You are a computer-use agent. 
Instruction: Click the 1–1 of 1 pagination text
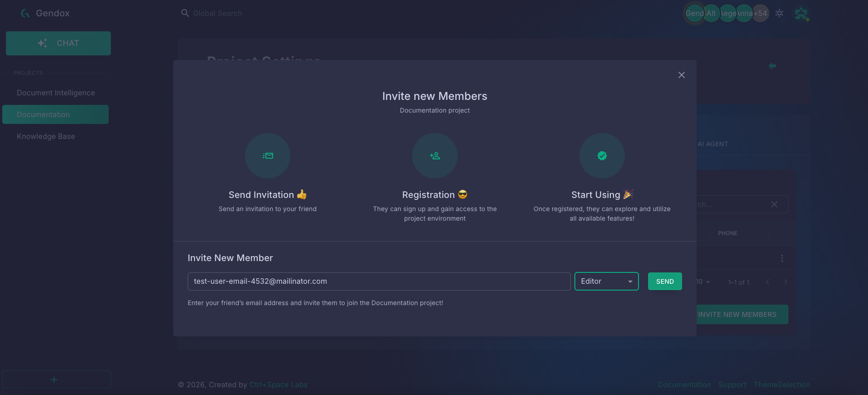(739, 282)
